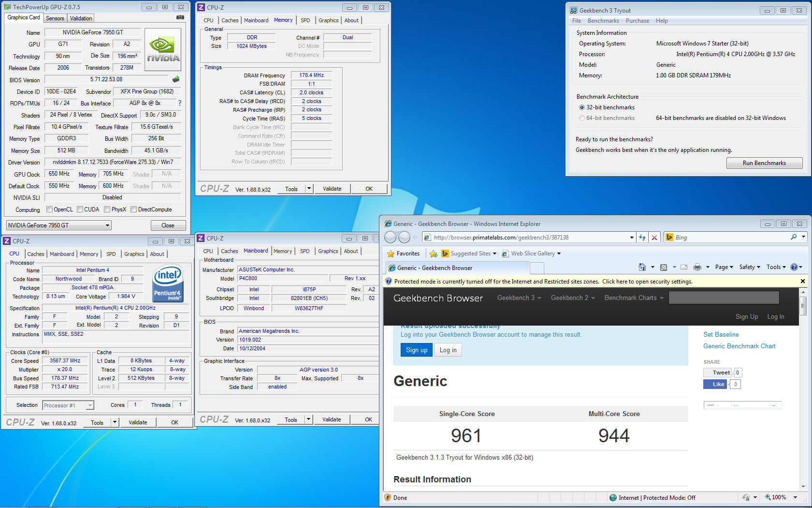Open IE Page menu dropdown

[724, 267]
